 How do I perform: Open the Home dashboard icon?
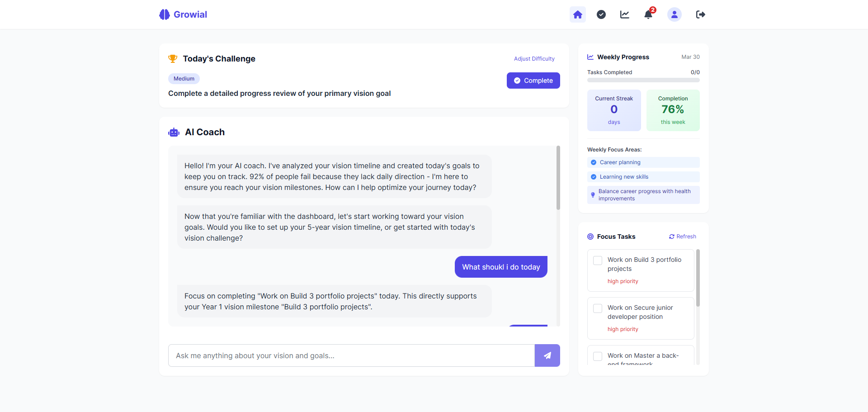[578, 14]
